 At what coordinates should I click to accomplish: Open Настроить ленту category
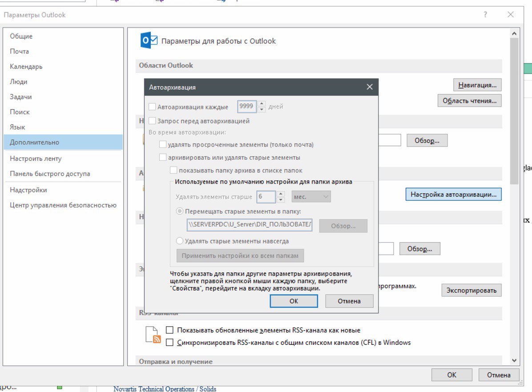tap(63, 158)
